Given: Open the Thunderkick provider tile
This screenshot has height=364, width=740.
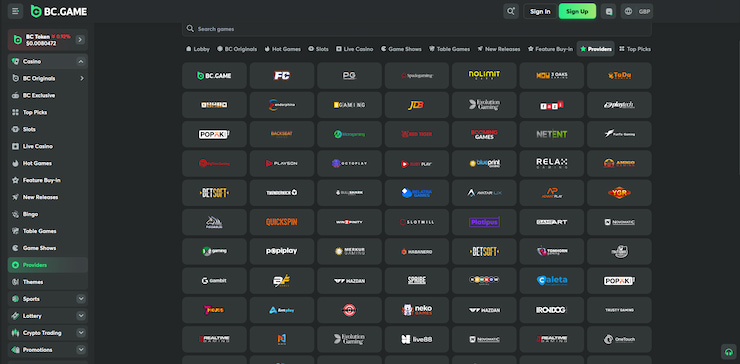Looking at the screenshot, I should [x=282, y=193].
